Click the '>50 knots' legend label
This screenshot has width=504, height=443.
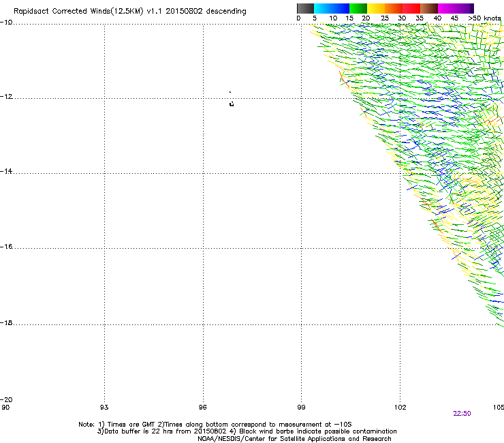coord(484,18)
